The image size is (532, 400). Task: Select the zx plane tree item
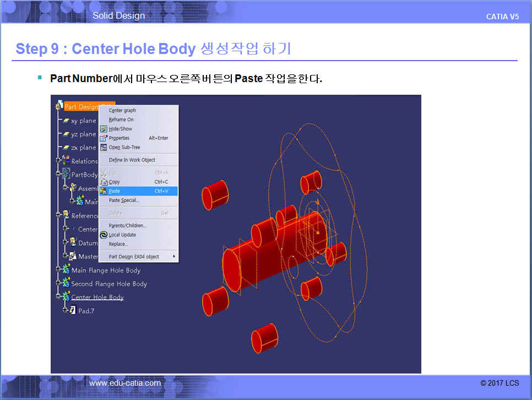point(83,148)
